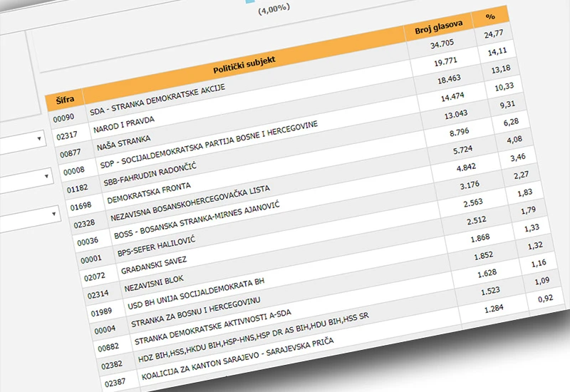Viewport: 570px width, 392px height.
Task: Click code 01182 cell
Action: click(77, 188)
